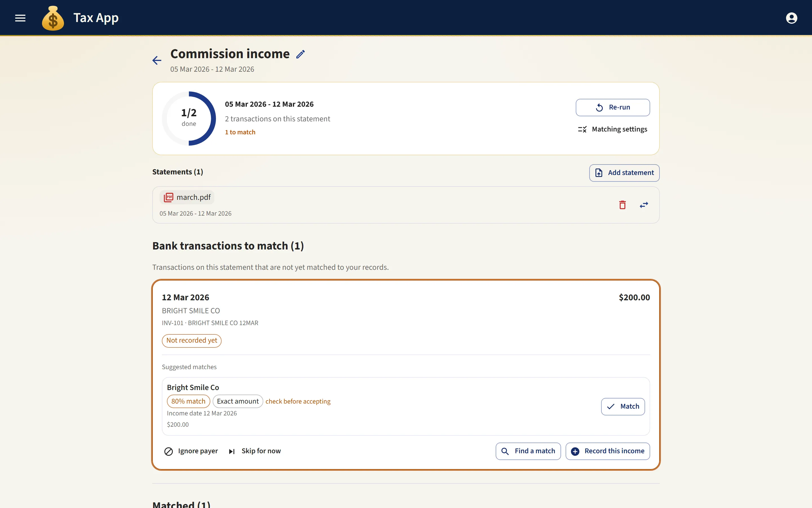Edit the Commission income title

tap(301, 54)
